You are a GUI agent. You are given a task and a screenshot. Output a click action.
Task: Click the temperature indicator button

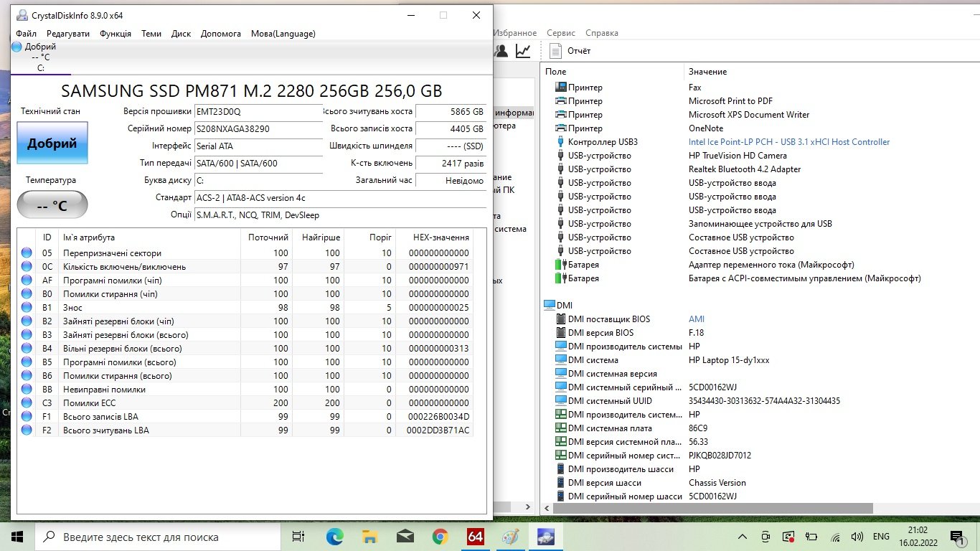coord(52,205)
